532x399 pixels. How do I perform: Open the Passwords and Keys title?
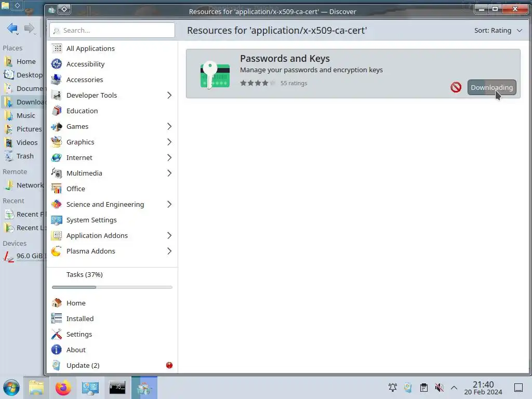click(x=285, y=58)
